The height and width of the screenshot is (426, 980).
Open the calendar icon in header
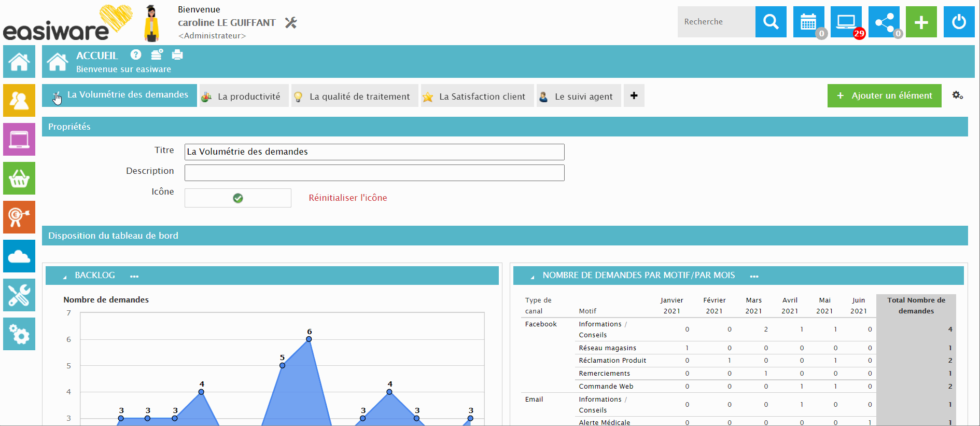(x=808, y=22)
